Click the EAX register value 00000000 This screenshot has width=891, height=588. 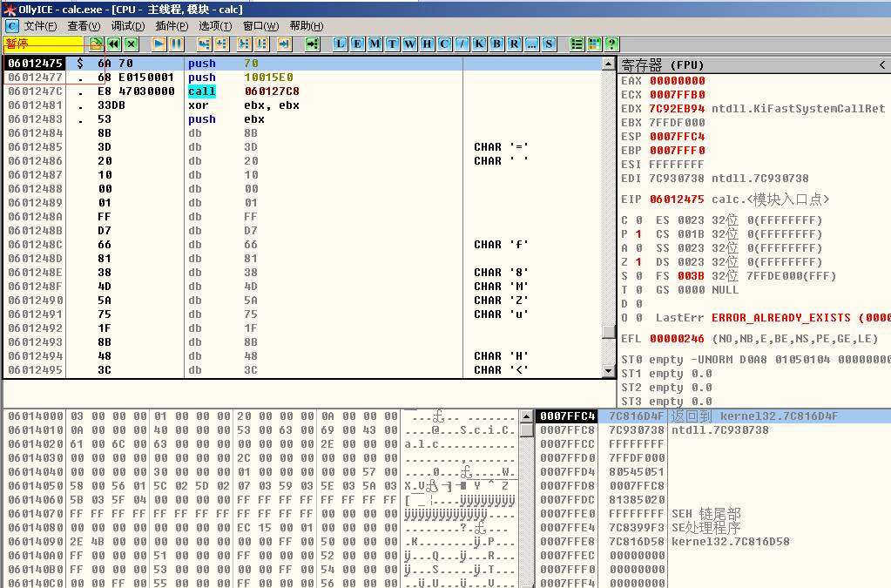(x=678, y=81)
